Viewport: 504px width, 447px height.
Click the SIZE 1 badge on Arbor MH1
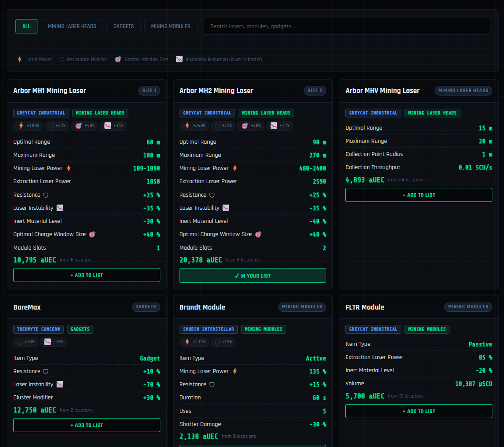[x=149, y=91]
